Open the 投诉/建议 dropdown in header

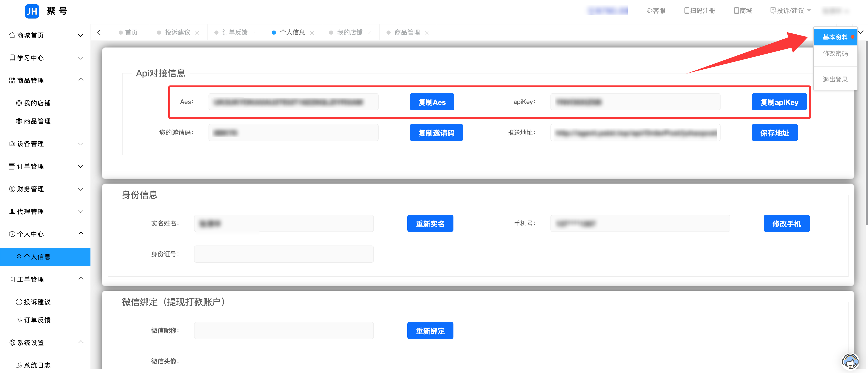tap(791, 11)
